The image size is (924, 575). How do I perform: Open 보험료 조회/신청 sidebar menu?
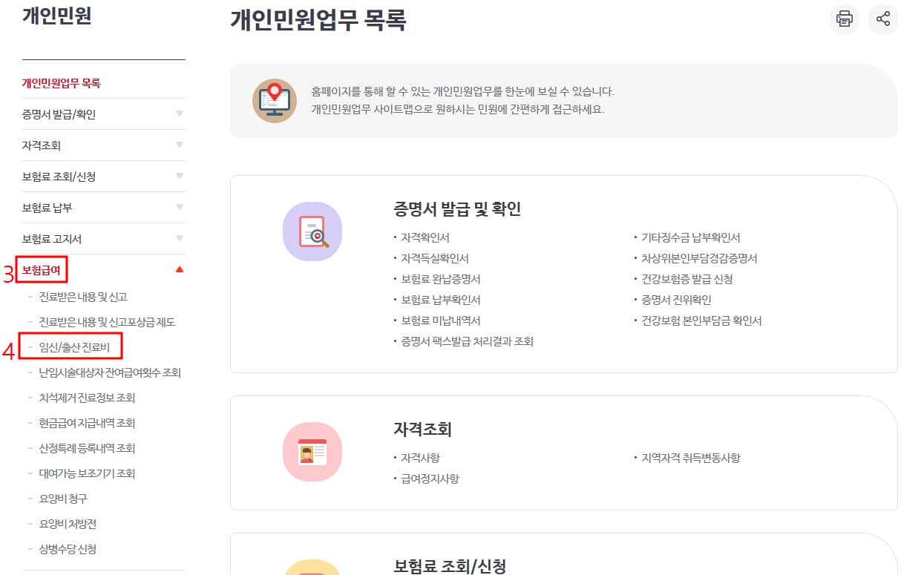59,177
